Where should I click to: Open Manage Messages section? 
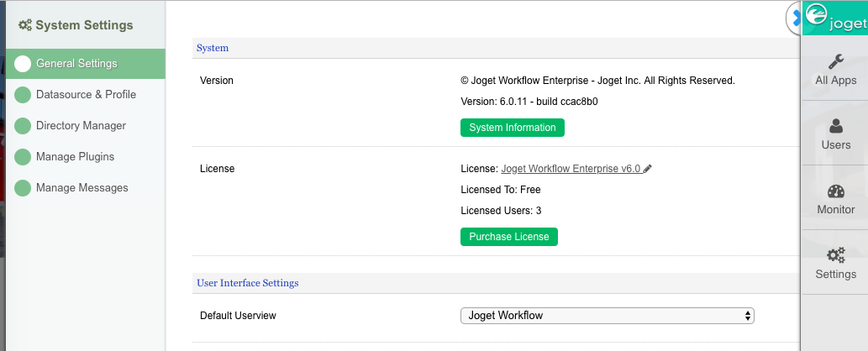pyautogui.click(x=82, y=188)
